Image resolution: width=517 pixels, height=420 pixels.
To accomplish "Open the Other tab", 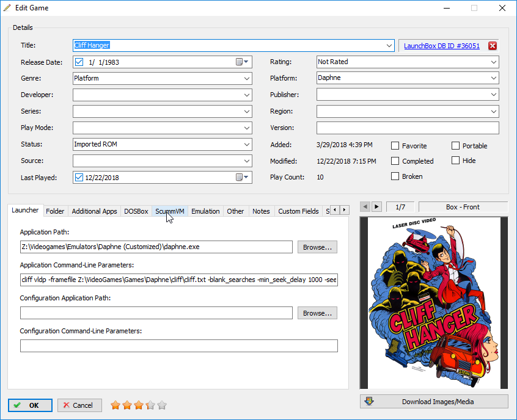I will (235, 211).
